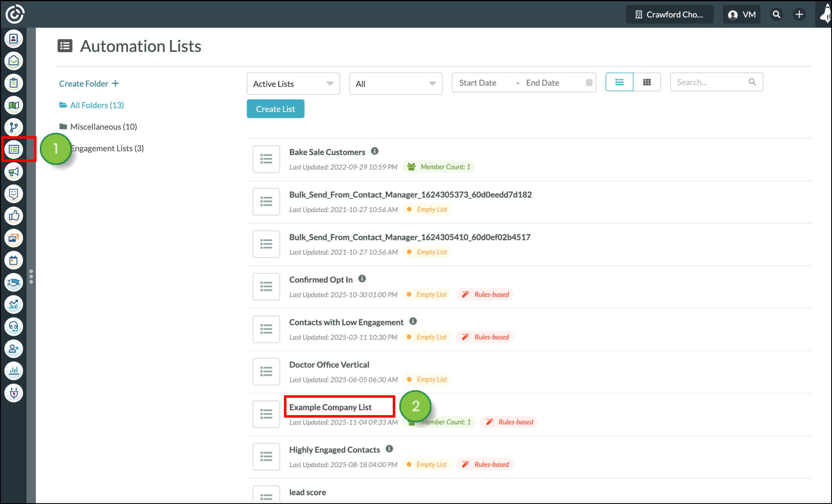This screenshot has height=504, width=832.
Task: Open the All filter dropdown
Action: (395, 84)
